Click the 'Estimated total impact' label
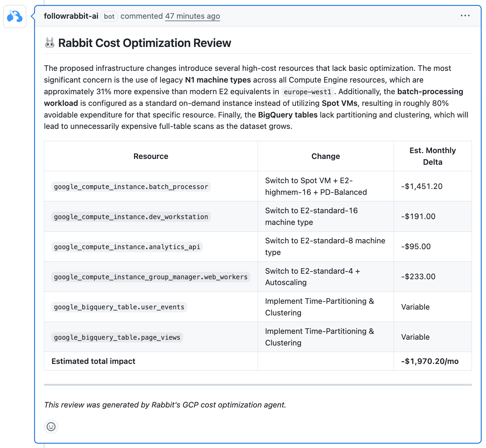486x448 pixels. (93, 361)
